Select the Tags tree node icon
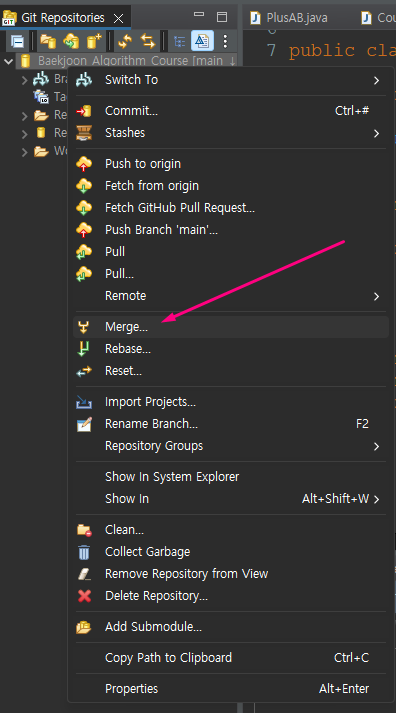Viewport: 396px width, 713px height. coord(41,96)
